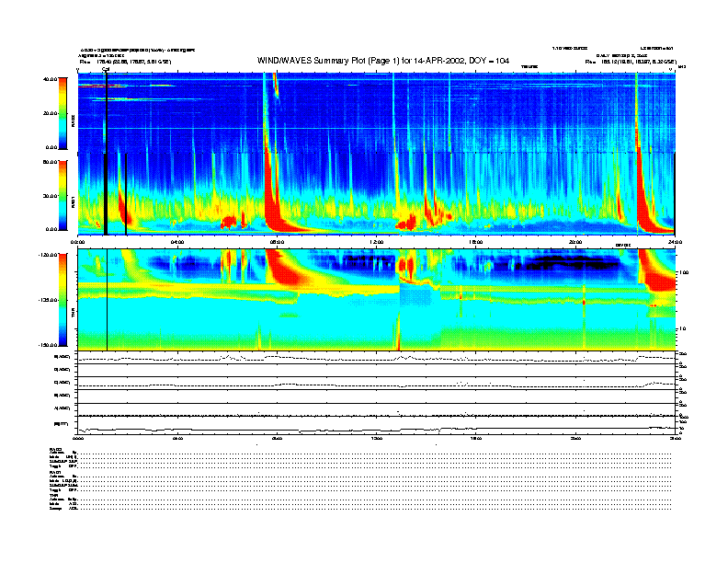Click the 40.00 label on RAD2 scale
728x563 pixels.
point(50,79)
